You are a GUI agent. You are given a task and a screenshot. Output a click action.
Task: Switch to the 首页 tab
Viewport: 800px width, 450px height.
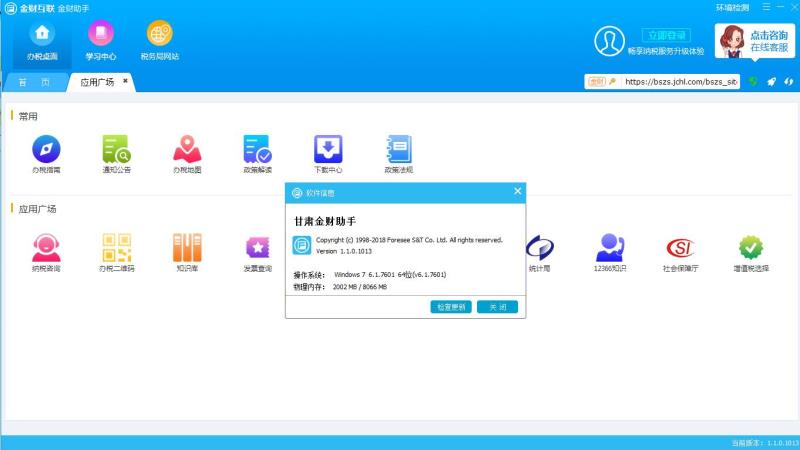point(34,82)
